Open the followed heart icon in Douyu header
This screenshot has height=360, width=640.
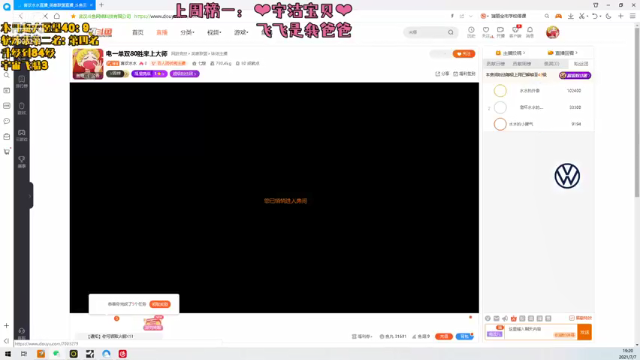[486, 31]
